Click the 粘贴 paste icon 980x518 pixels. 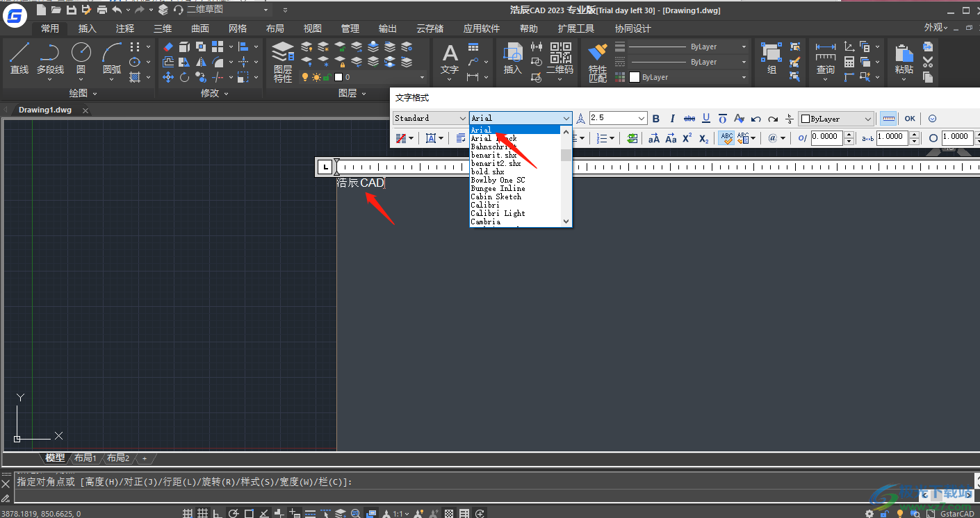[x=904, y=58]
